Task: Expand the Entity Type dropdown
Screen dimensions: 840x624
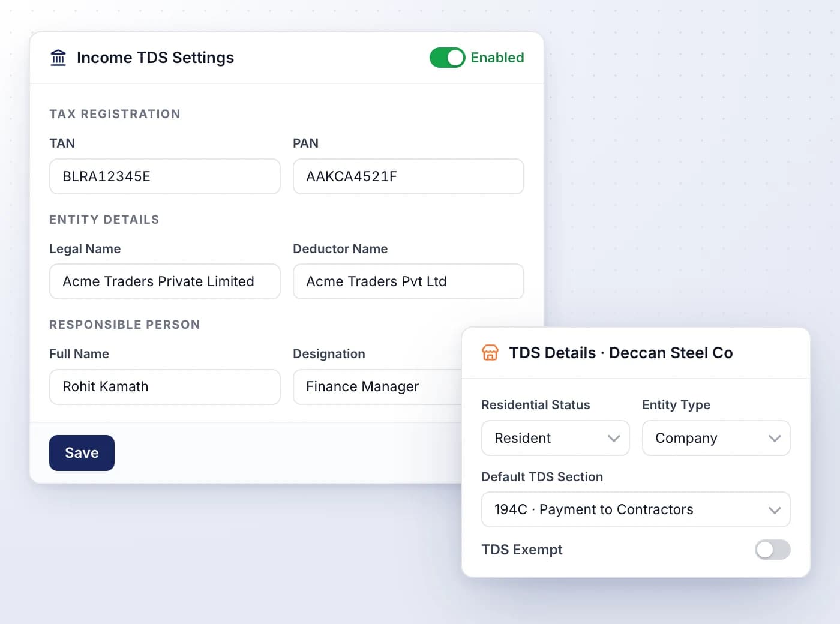Action: (x=716, y=438)
